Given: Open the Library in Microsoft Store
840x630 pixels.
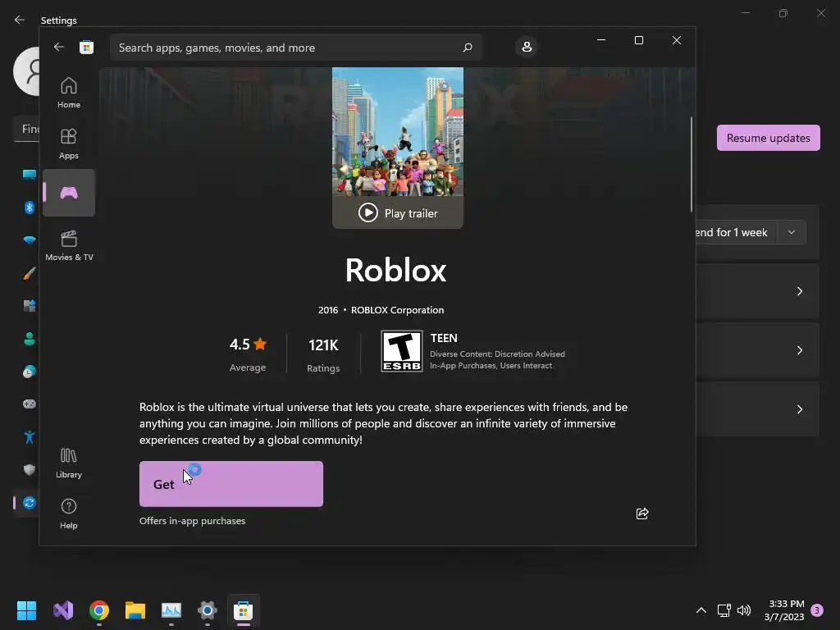Looking at the screenshot, I should [69, 463].
